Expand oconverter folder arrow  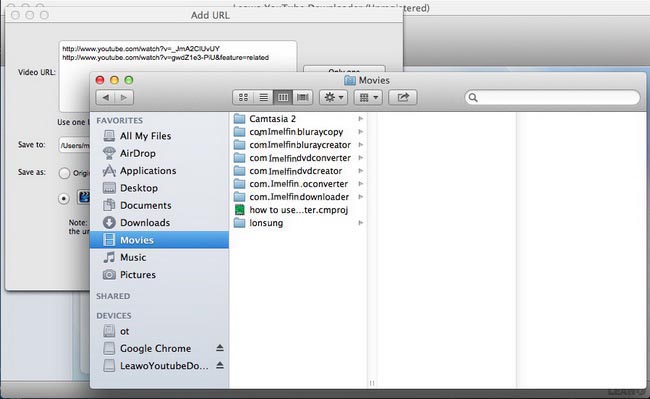pyautogui.click(x=361, y=184)
